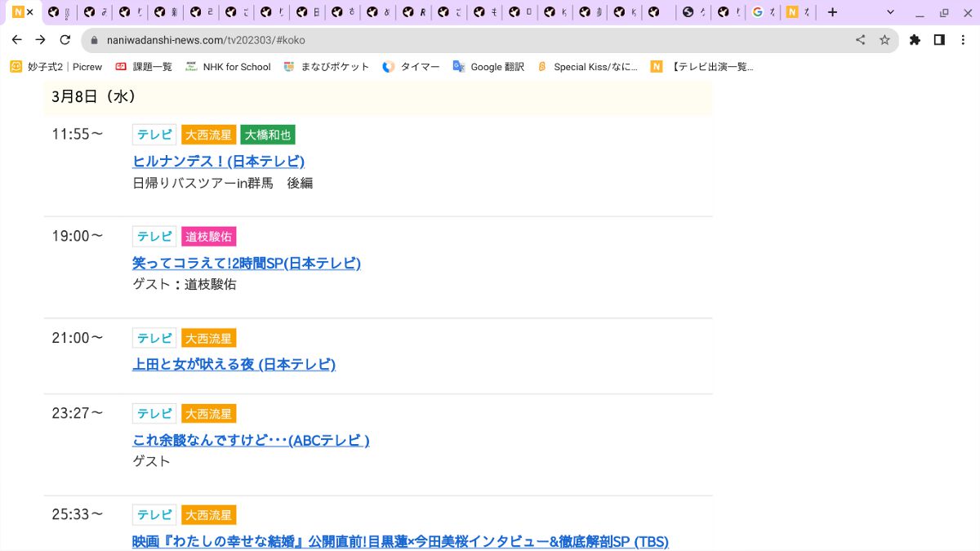Click the back navigation arrow
Image resolution: width=980 pixels, height=551 pixels.
[x=16, y=39]
